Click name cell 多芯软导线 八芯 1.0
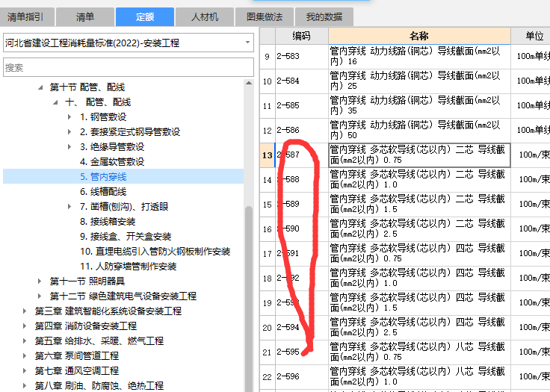Screen dimensions: 550x392 (419, 376)
